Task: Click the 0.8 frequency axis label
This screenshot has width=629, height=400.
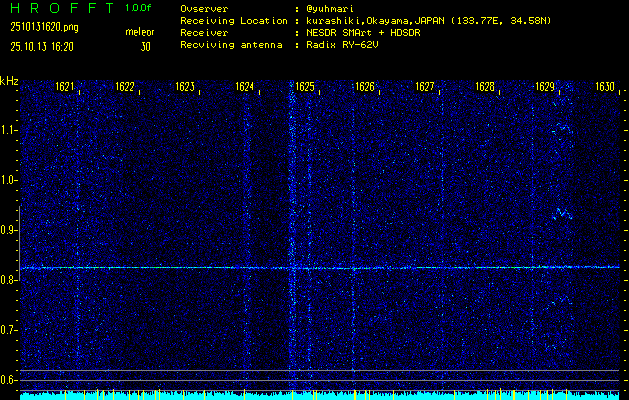Action: (8, 280)
